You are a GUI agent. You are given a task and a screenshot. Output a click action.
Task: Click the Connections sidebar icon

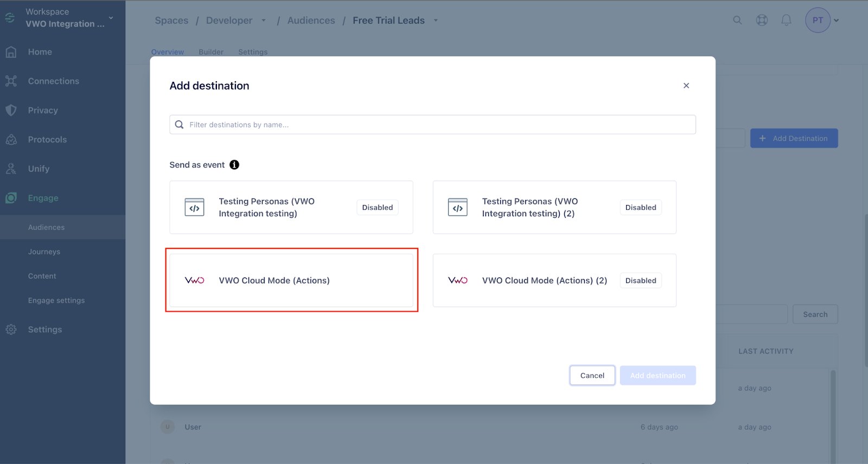11,81
